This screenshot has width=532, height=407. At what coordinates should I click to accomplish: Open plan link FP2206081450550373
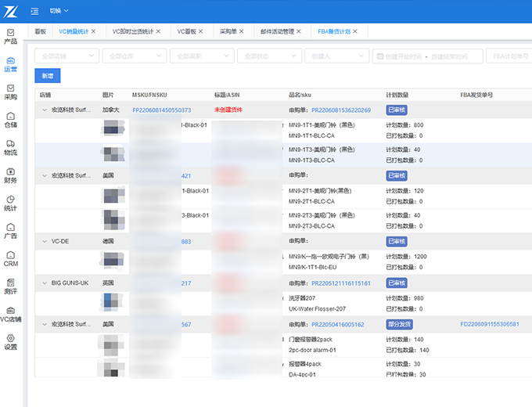(x=162, y=110)
